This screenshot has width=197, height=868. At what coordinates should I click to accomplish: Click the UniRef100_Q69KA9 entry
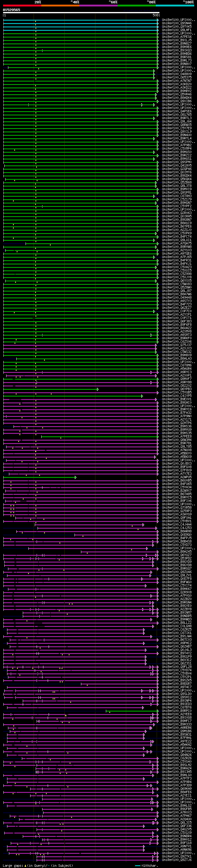177,789
